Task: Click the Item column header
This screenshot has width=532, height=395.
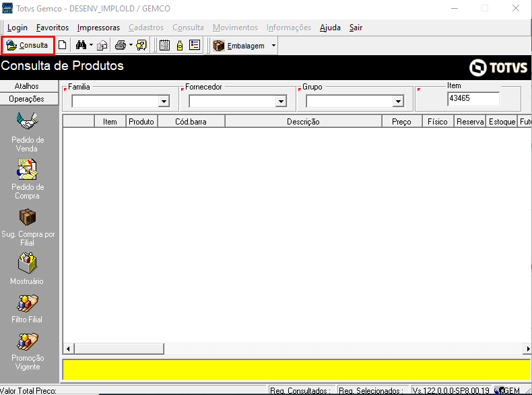Action: [x=110, y=121]
